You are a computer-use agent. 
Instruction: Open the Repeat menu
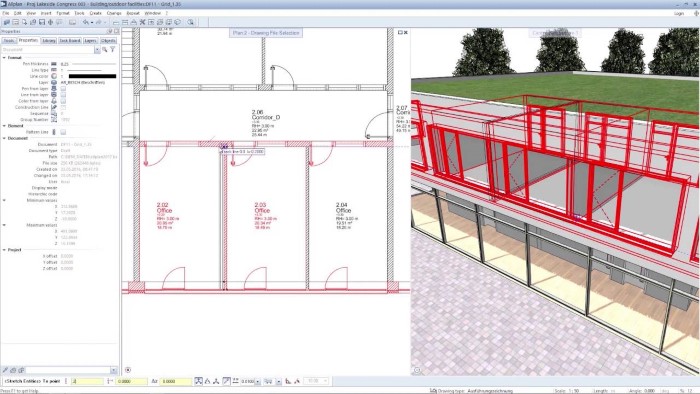click(133, 13)
